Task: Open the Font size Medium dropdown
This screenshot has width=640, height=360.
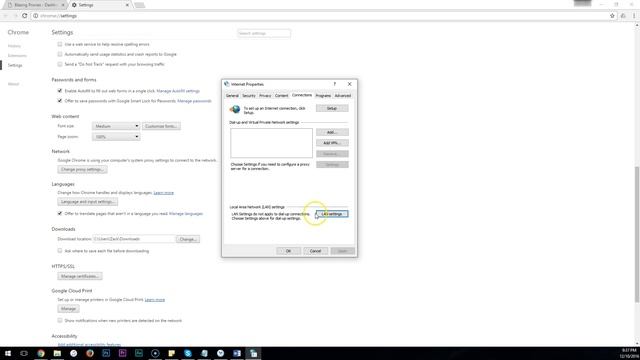Action: coord(116,126)
